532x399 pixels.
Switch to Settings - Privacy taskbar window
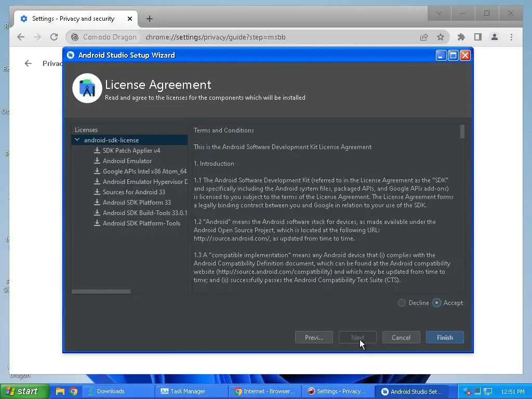(338, 391)
